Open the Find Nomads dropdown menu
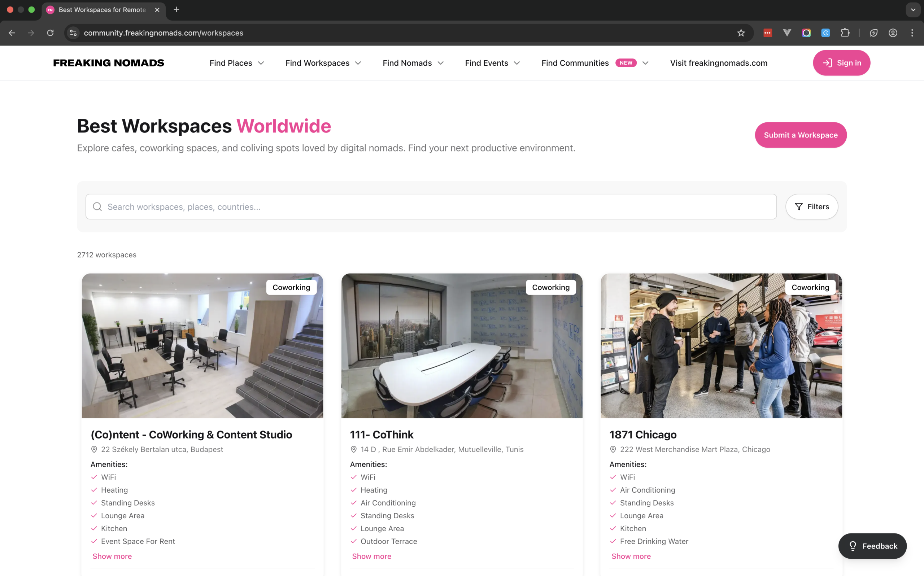Image resolution: width=924 pixels, height=576 pixels. pos(413,63)
